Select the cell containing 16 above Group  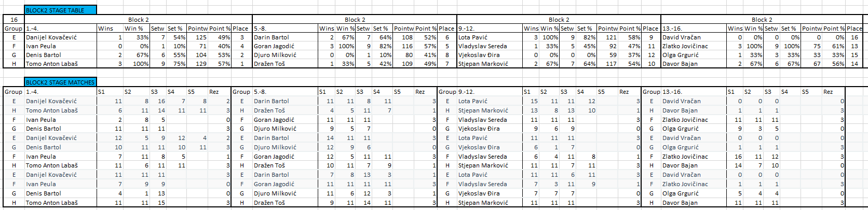coord(14,20)
